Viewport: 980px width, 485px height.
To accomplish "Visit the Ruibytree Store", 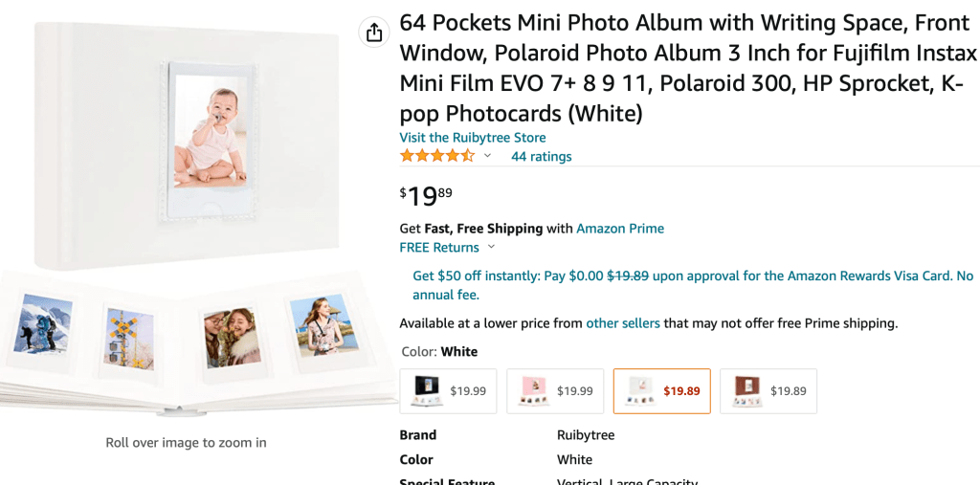I will point(472,138).
